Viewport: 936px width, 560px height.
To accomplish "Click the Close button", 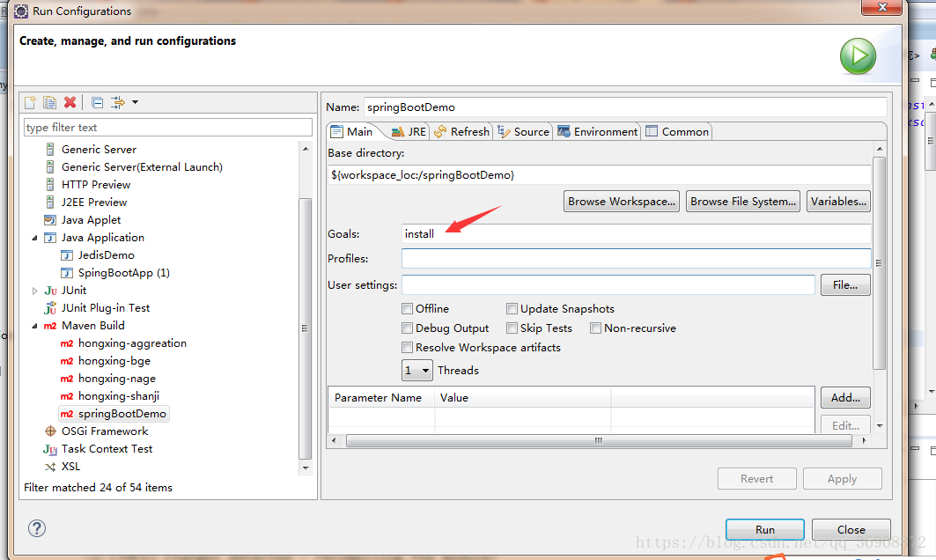I will [x=851, y=529].
